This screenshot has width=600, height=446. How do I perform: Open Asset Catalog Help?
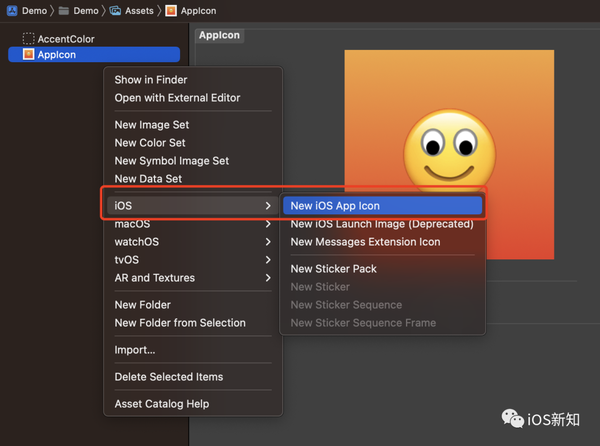tap(162, 404)
